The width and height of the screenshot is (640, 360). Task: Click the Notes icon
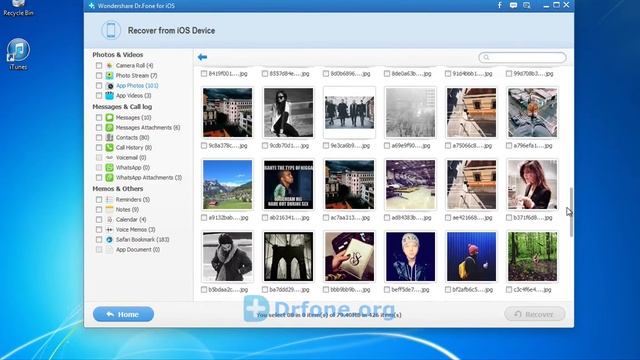tap(109, 209)
